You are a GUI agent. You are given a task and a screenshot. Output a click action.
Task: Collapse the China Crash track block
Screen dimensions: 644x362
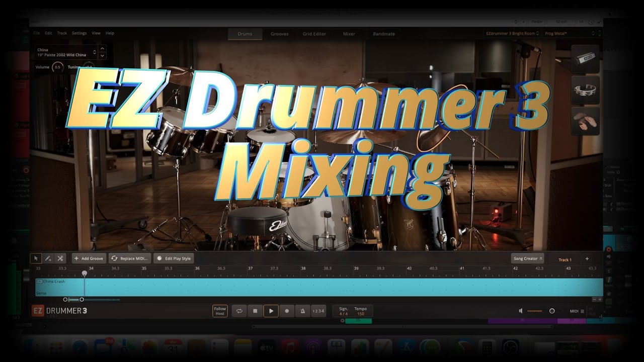pyautogui.click(x=40, y=282)
